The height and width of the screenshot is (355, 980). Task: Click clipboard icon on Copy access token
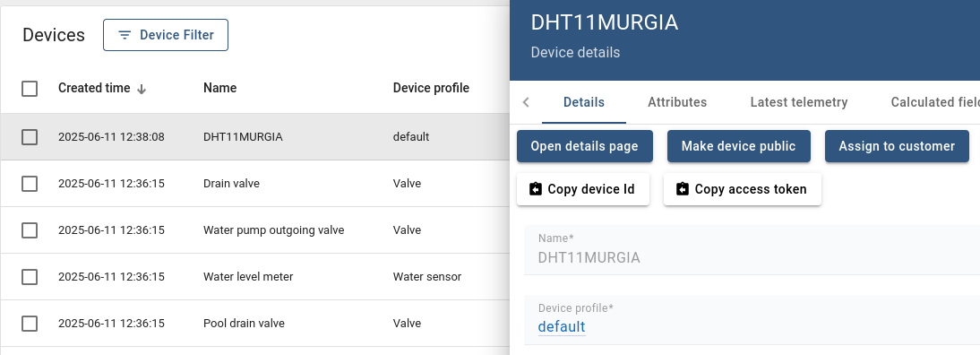click(x=683, y=189)
